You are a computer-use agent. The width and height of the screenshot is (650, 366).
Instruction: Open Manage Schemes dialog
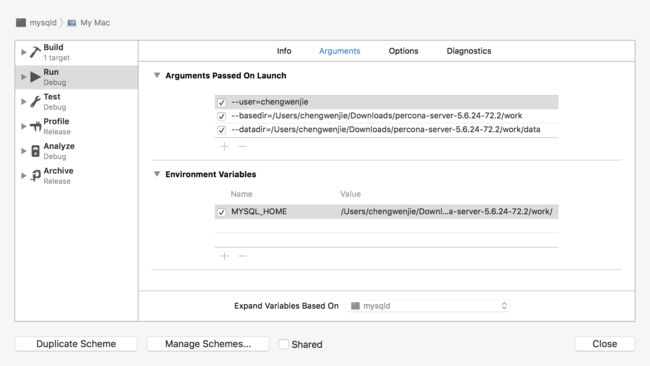tap(208, 344)
